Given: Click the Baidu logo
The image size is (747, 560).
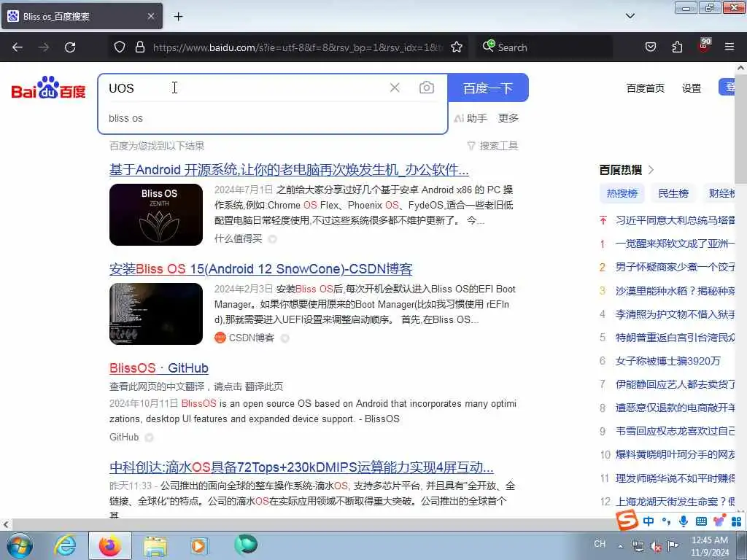Looking at the screenshot, I should 48,87.
